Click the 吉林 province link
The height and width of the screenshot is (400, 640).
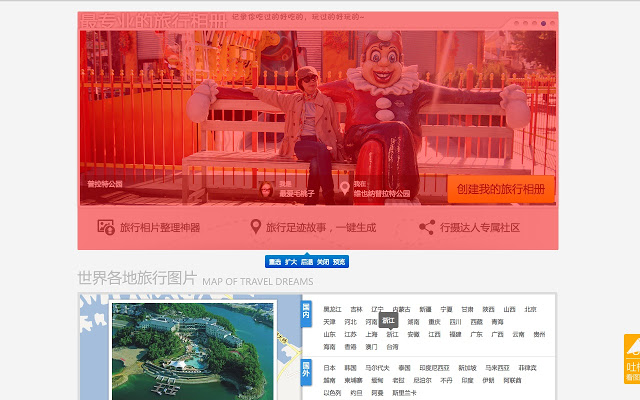[x=356, y=309]
